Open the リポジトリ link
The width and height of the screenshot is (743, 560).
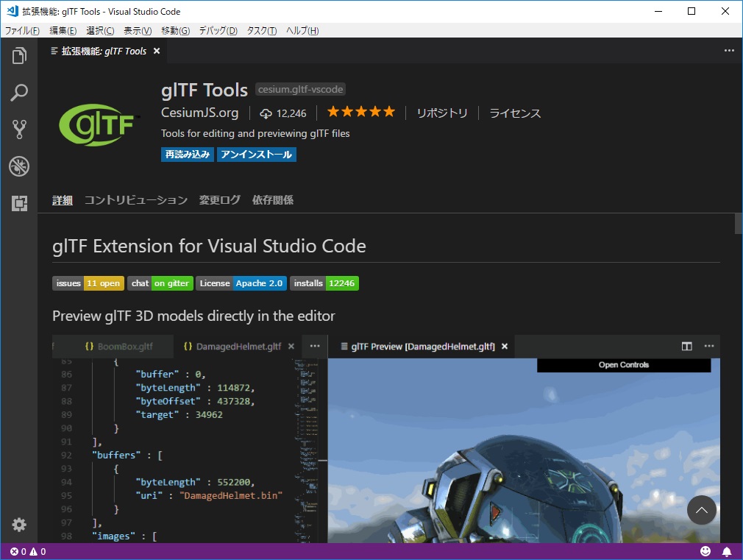(x=441, y=113)
